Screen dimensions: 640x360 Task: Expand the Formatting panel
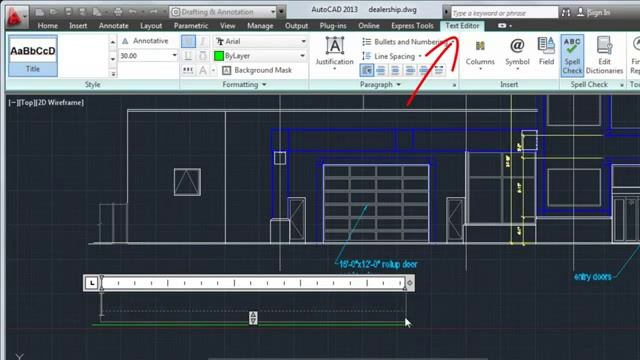click(244, 84)
